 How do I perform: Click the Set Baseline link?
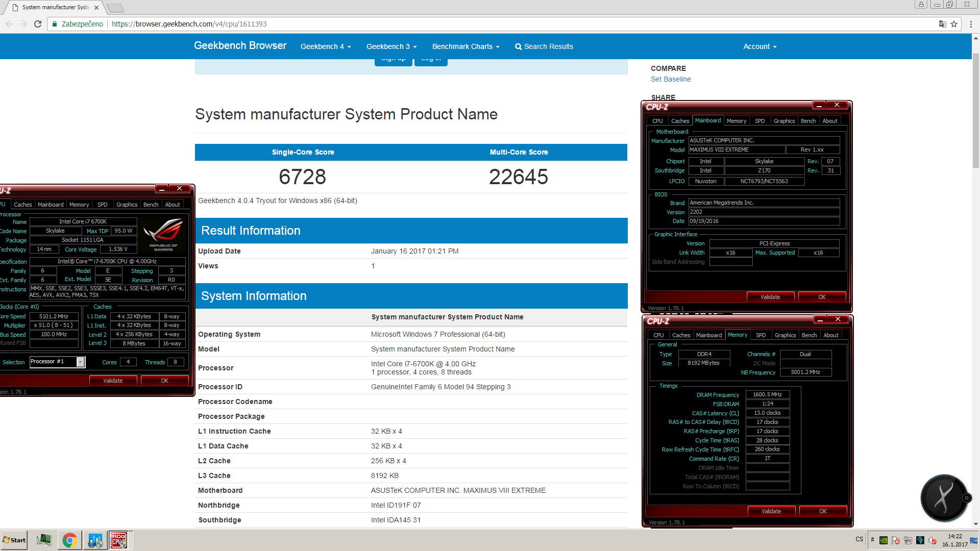[x=671, y=79]
